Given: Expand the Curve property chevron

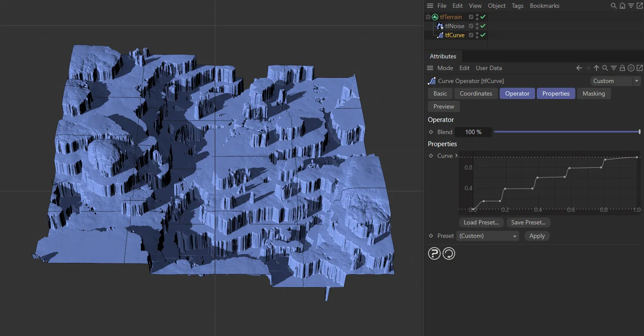Looking at the screenshot, I should 456,156.
